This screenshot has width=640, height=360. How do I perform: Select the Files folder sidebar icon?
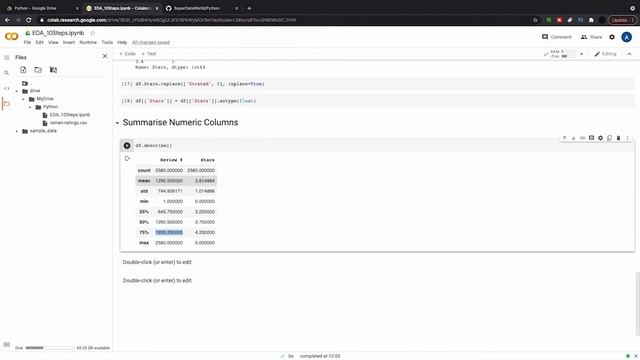click(x=7, y=104)
